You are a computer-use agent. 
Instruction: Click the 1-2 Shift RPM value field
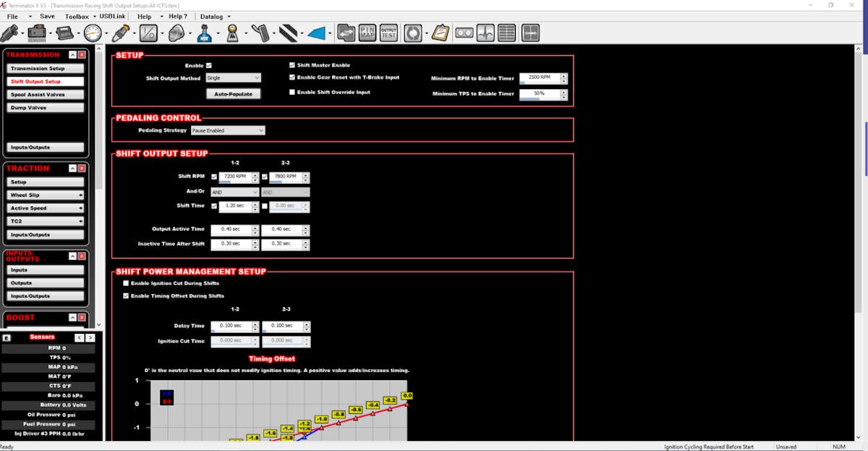(x=235, y=177)
